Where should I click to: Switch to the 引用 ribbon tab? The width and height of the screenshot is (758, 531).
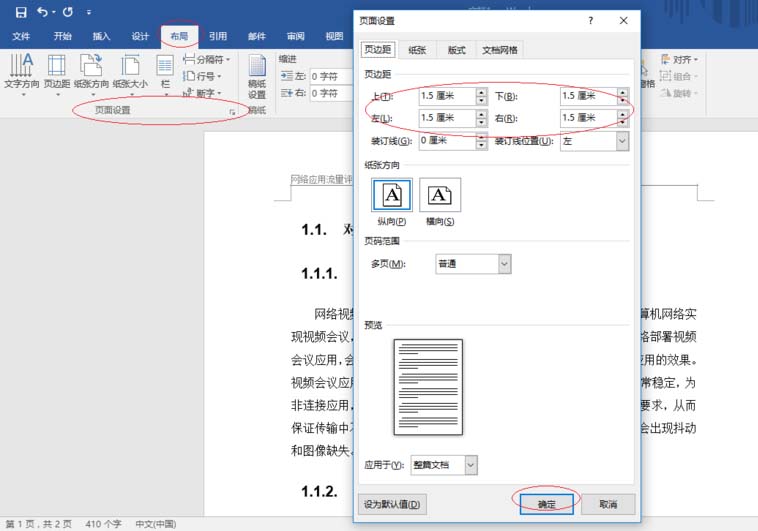tap(218, 36)
